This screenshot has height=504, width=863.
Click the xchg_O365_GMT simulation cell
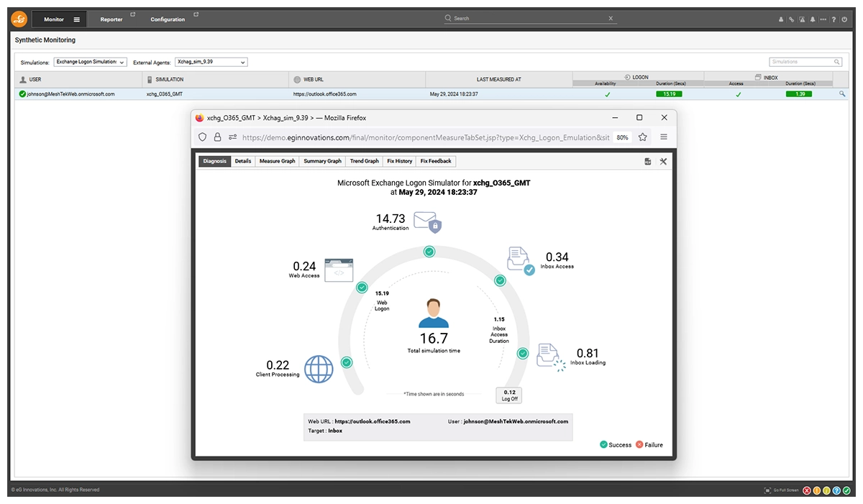pos(165,94)
